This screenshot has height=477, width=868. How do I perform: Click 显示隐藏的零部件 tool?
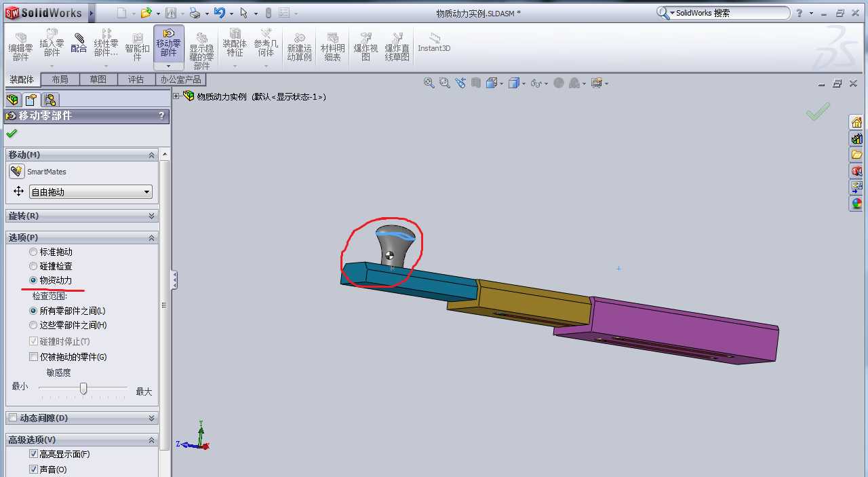coord(202,50)
